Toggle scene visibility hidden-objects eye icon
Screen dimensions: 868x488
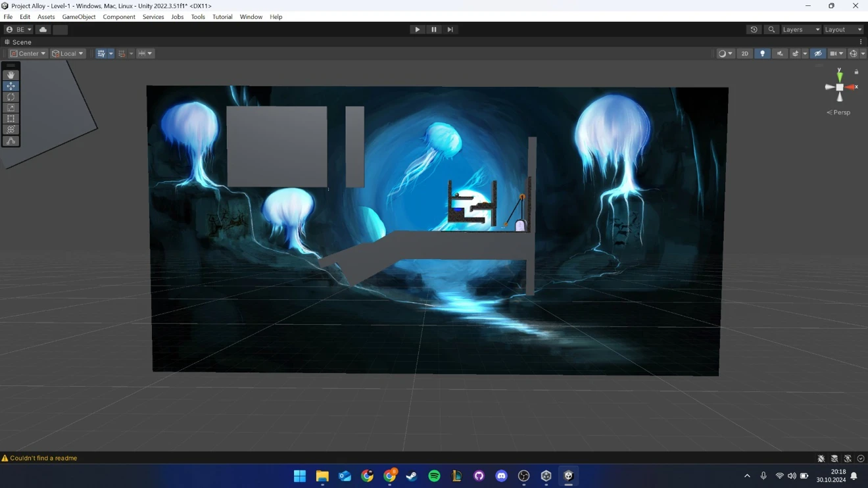click(x=817, y=54)
